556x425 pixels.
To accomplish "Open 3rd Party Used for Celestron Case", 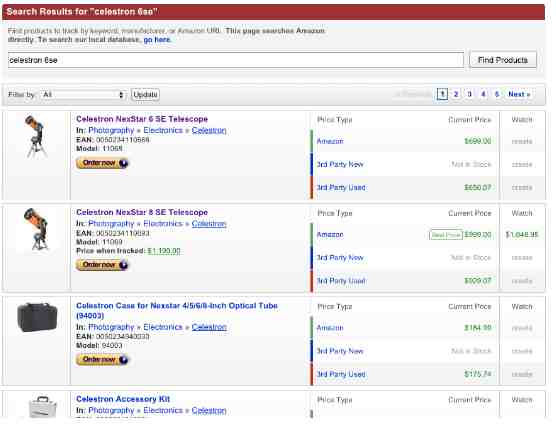I will (341, 374).
